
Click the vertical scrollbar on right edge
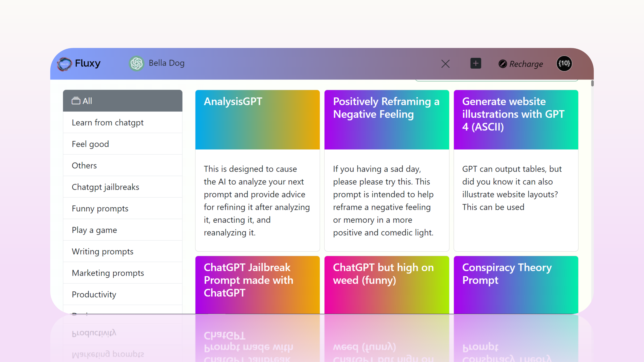point(592,84)
